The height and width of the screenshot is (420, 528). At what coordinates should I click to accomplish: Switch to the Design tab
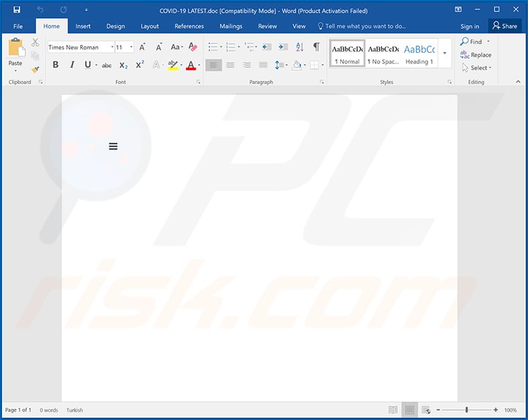click(x=116, y=26)
